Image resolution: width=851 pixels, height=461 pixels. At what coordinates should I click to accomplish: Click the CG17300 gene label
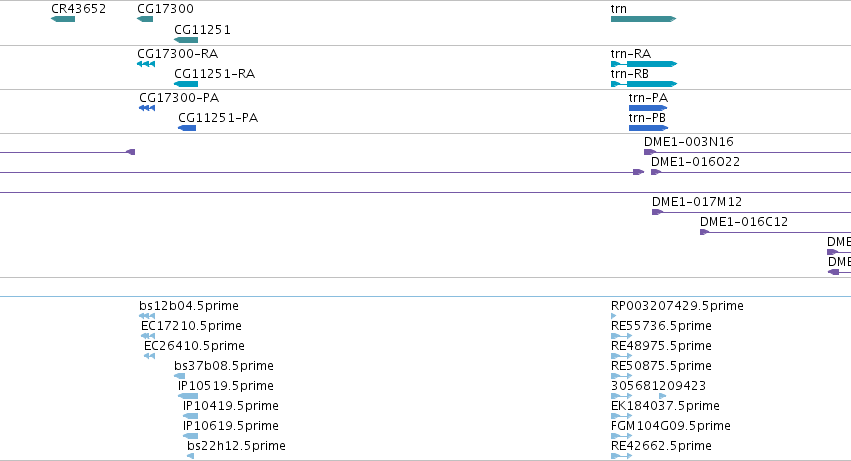click(x=165, y=9)
